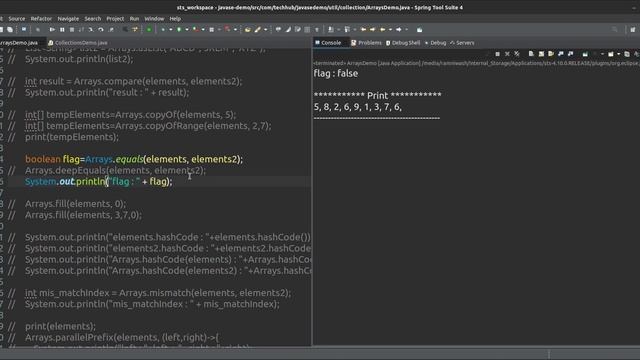Open the Navigate menu
This screenshot has height=360, width=640.
(x=68, y=19)
